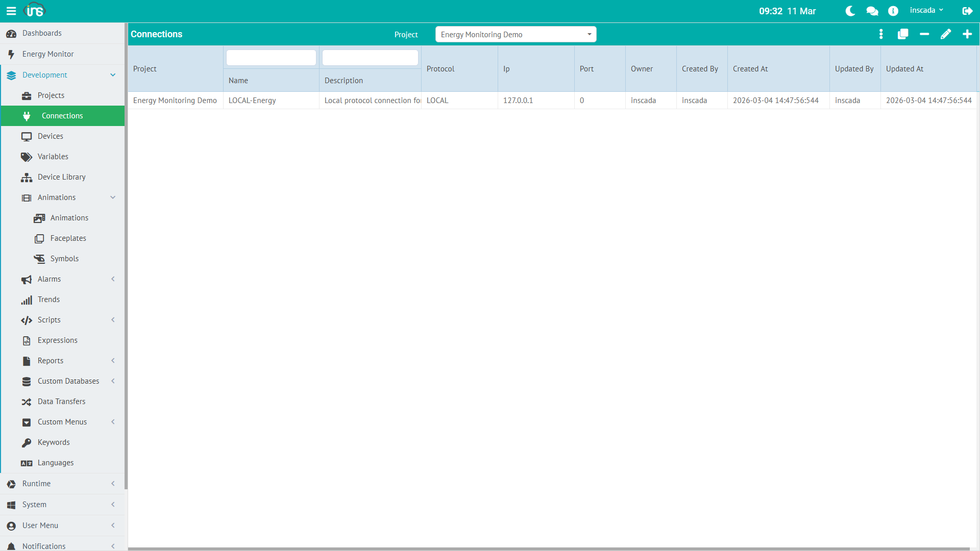Go to the Variables page
Viewport: 980px width, 551px height.
coord(53,157)
